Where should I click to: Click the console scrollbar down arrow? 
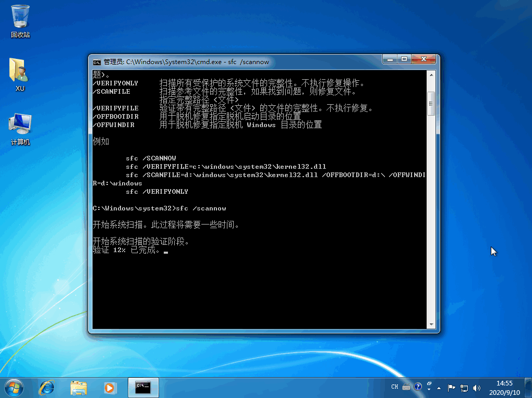pos(431,324)
